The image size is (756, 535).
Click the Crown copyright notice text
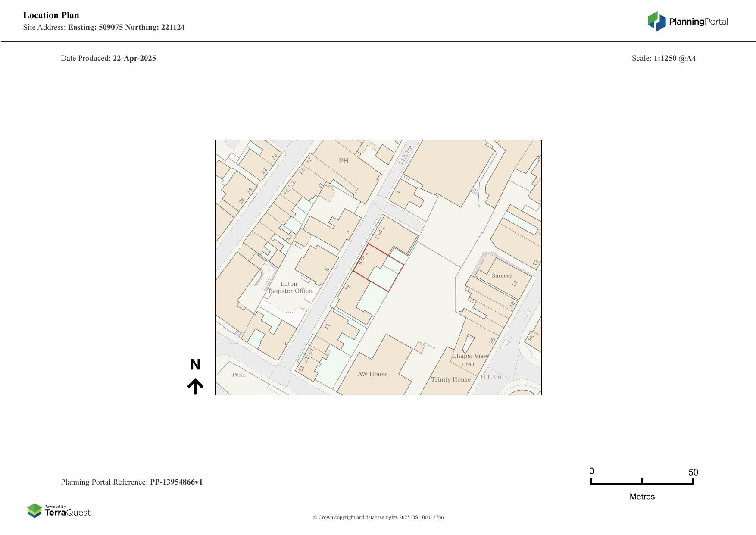click(378, 517)
